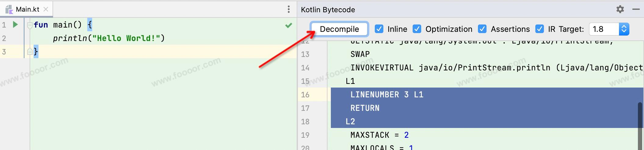Toggle the IR checkbox
Screen dimensions: 644x150
coord(539,29)
